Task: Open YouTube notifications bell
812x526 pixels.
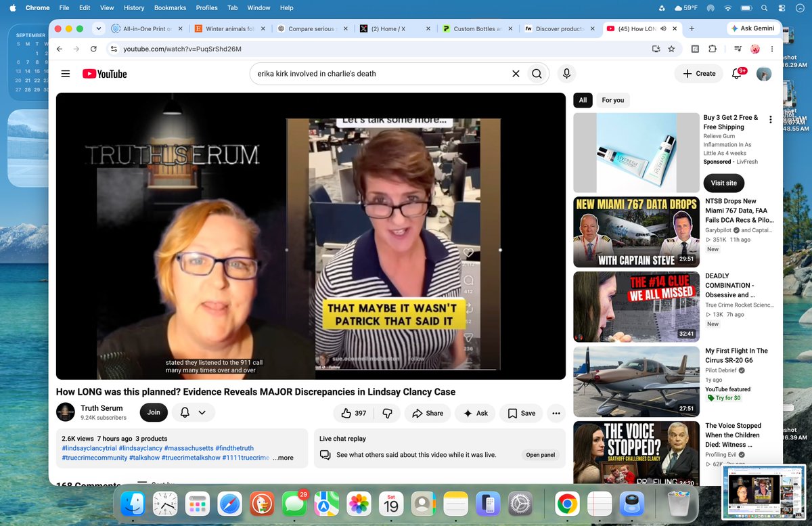Action: [737, 74]
